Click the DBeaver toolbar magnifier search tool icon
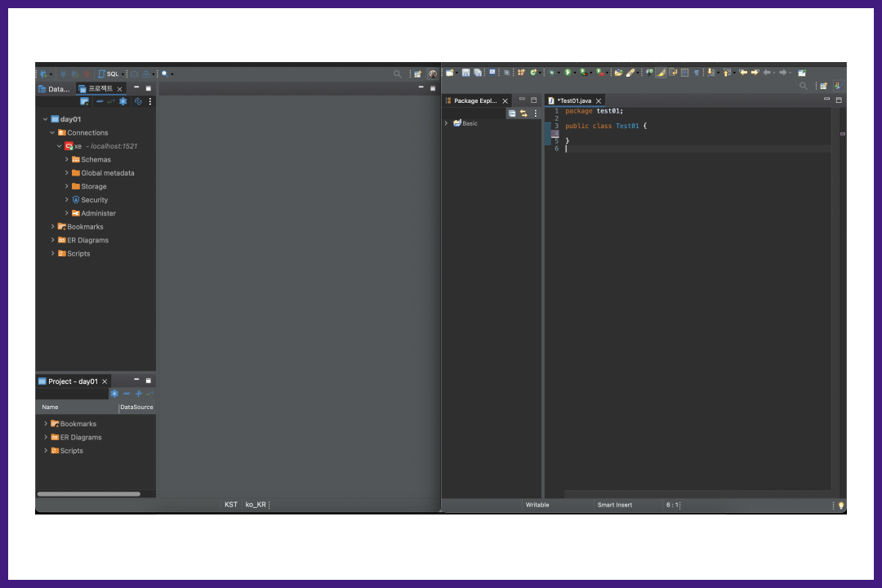Viewport: 882px width, 588px height. [x=165, y=73]
